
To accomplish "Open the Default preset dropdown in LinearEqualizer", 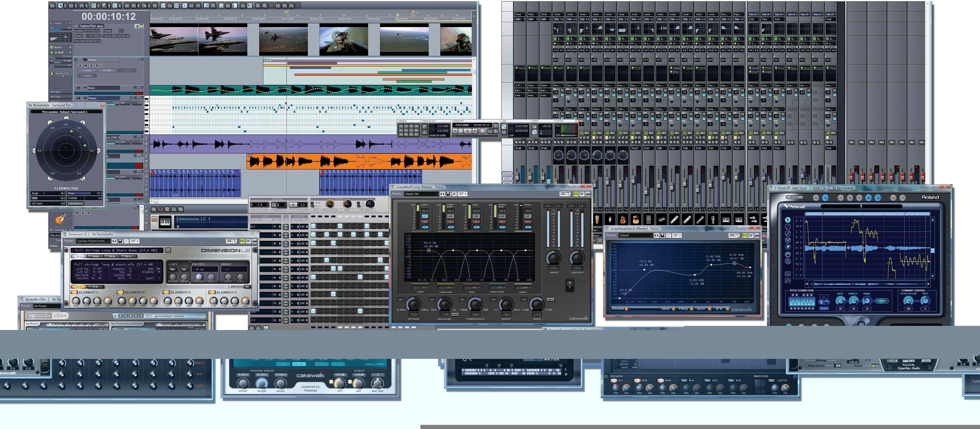I will coord(636,236).
